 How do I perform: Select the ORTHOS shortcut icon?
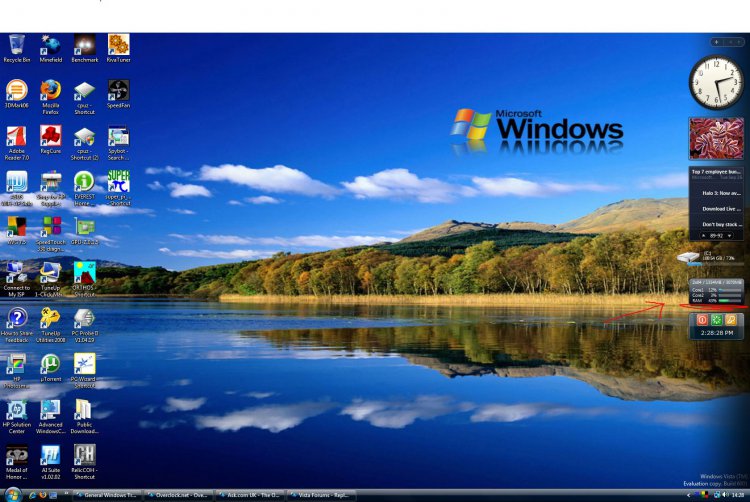[85, 279]
